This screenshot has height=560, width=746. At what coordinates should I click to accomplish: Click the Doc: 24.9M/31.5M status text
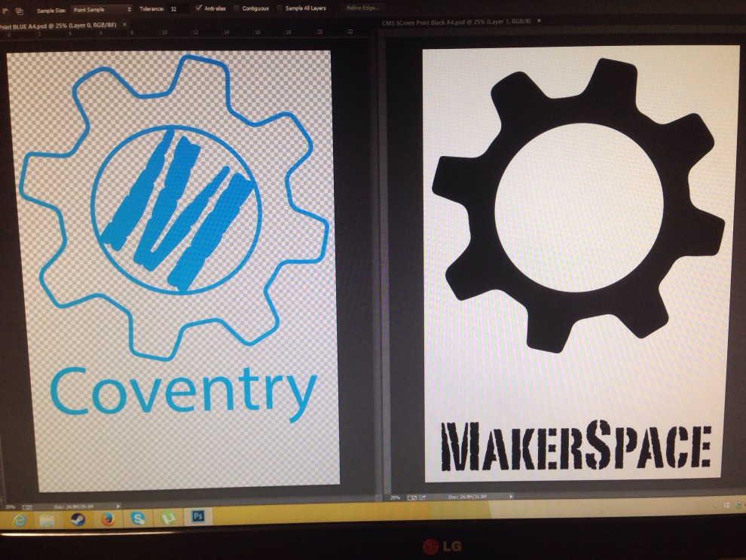pos(467,497)
